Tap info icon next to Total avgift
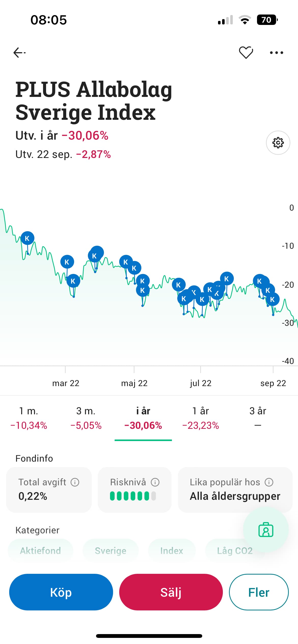 tap(75, 482)
